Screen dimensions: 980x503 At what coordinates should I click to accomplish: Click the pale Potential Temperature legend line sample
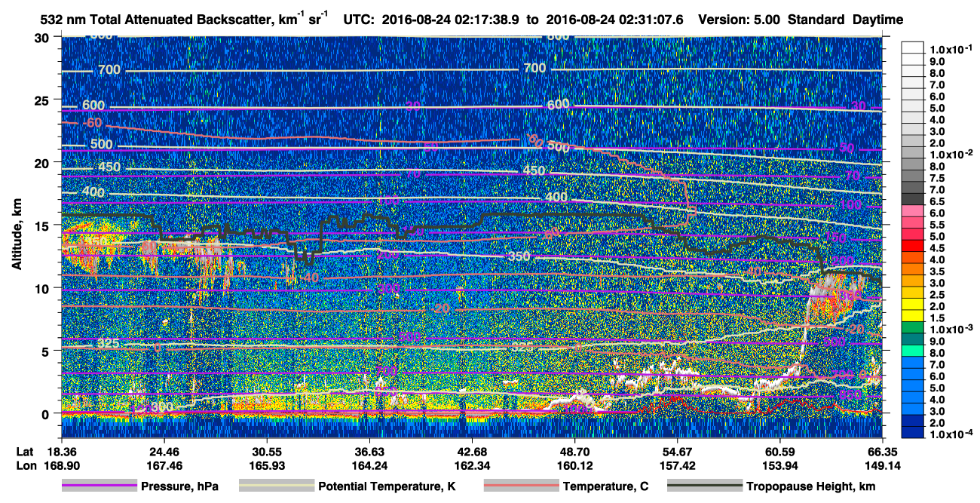click(276, 486)
